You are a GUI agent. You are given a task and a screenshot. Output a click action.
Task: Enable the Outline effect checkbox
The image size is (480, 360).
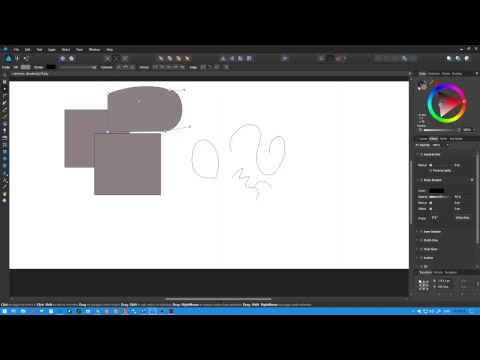pos(421,258)
